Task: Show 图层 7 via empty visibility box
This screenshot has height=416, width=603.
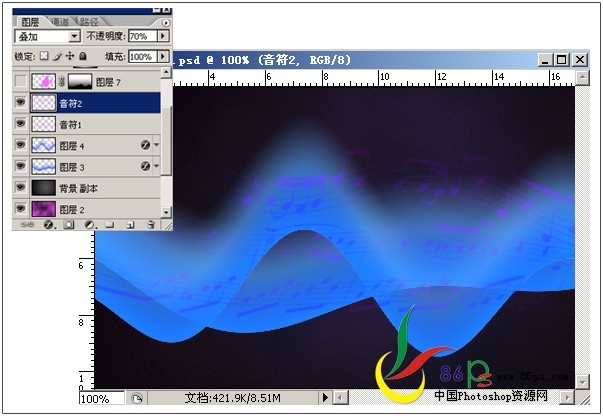Action: click(20, 81)
